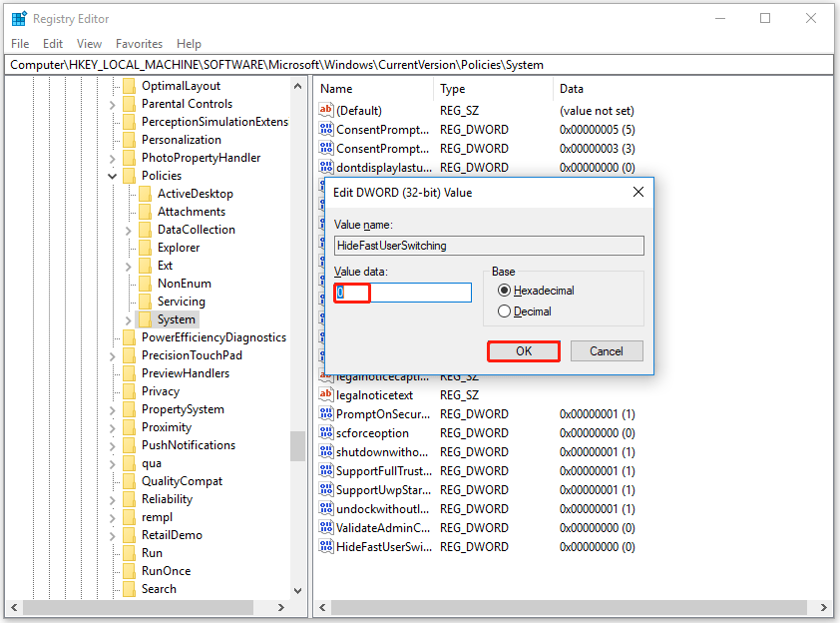This screenshot has width=840, height=623.
Task: Click the values pane horizontal scrollbar thumb
Action: pyautogui.click(x=569, y=607)
